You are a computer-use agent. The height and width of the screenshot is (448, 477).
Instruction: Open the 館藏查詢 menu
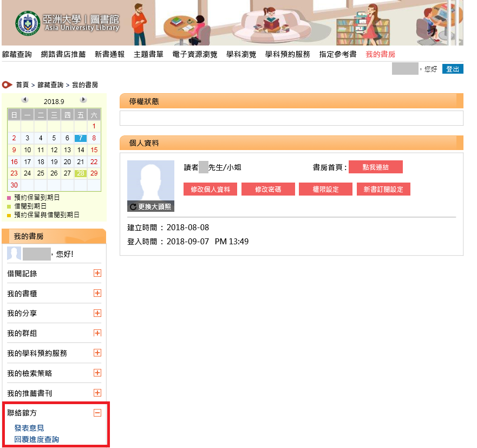(x=18, y=54)
